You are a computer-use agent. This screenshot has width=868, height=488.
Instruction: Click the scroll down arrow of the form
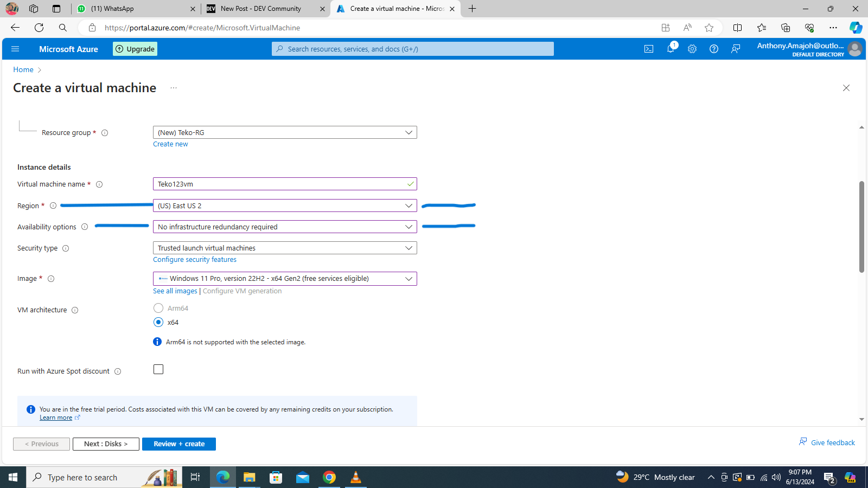[x=861, y=419]
